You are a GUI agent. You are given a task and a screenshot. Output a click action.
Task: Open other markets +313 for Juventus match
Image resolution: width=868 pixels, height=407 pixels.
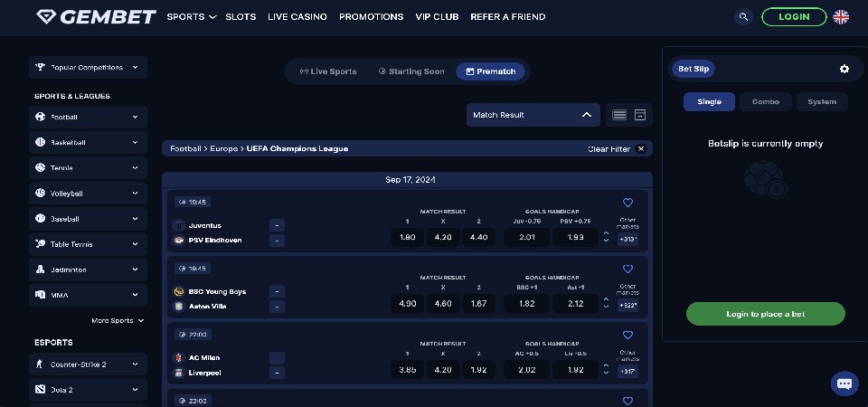coord(627,239)
